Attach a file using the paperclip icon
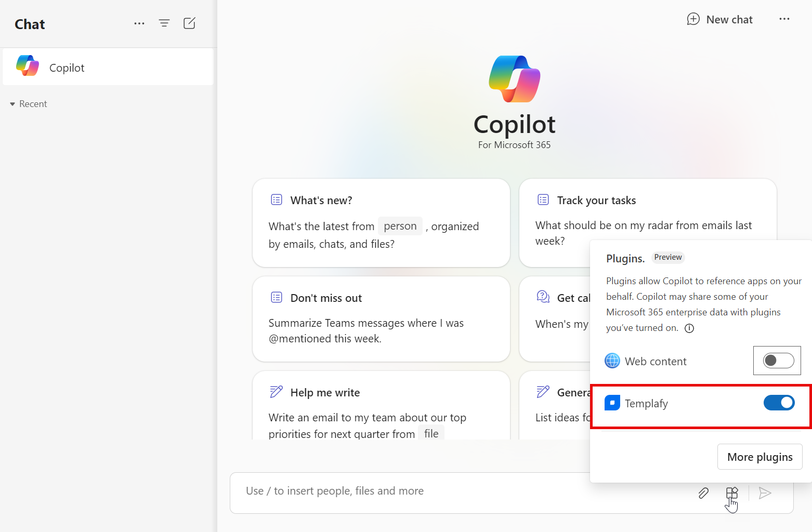This screenshot has height=532, width=812. click(x=703, y=493)
